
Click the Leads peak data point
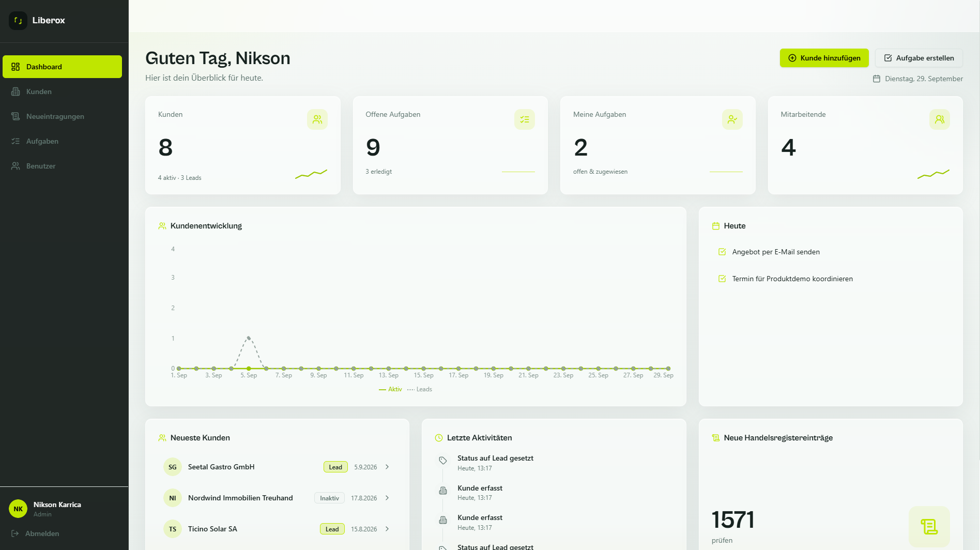(x=249, y=338)
